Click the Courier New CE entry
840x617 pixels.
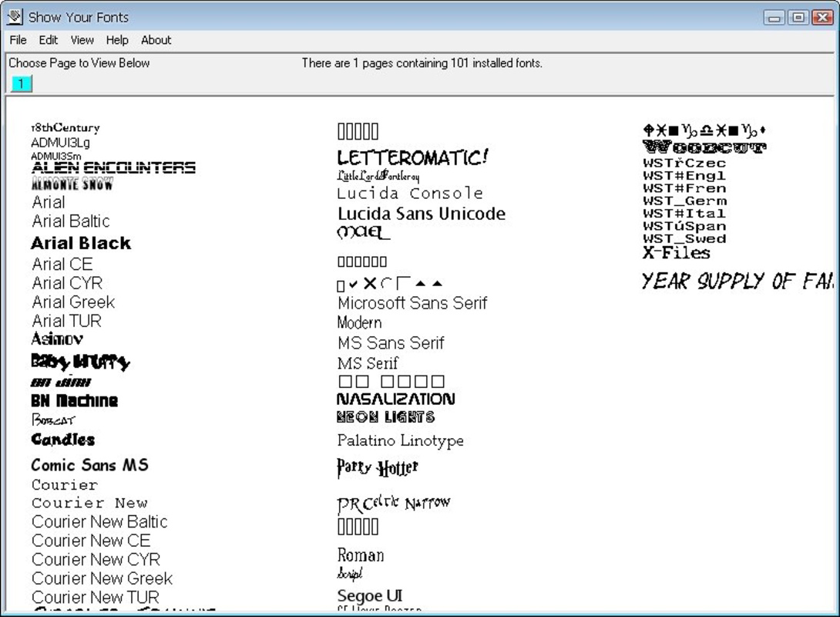pyautogui.click(x=91, y=541)
